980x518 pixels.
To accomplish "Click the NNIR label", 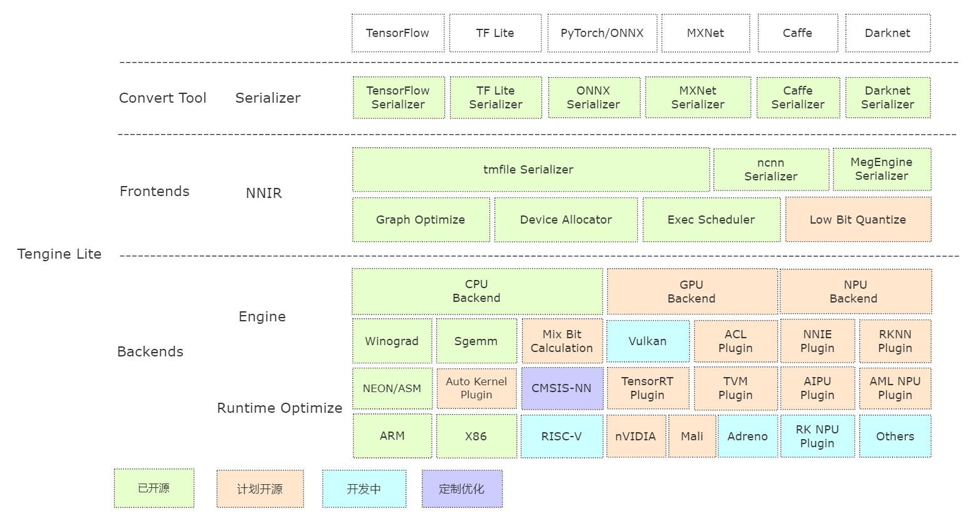I will click(x=264, y=193).
